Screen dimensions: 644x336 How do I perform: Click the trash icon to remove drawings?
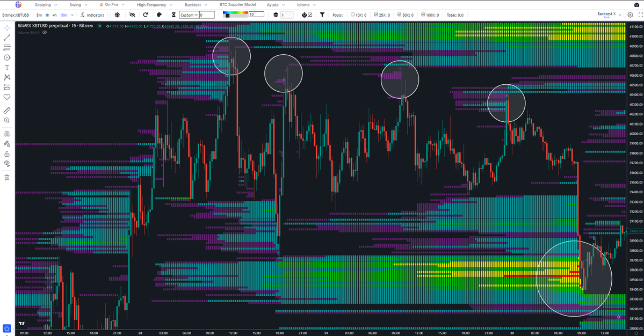point(7,177)
